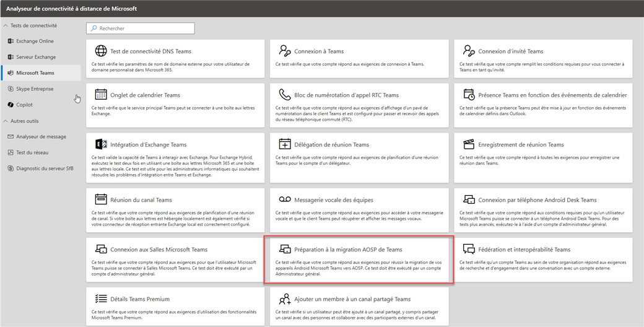644x327 pixels.
Task: Click the chat bubbles icon for Fédération et interopérabilité
Action: pyautogui.click(x=469, y=249)
